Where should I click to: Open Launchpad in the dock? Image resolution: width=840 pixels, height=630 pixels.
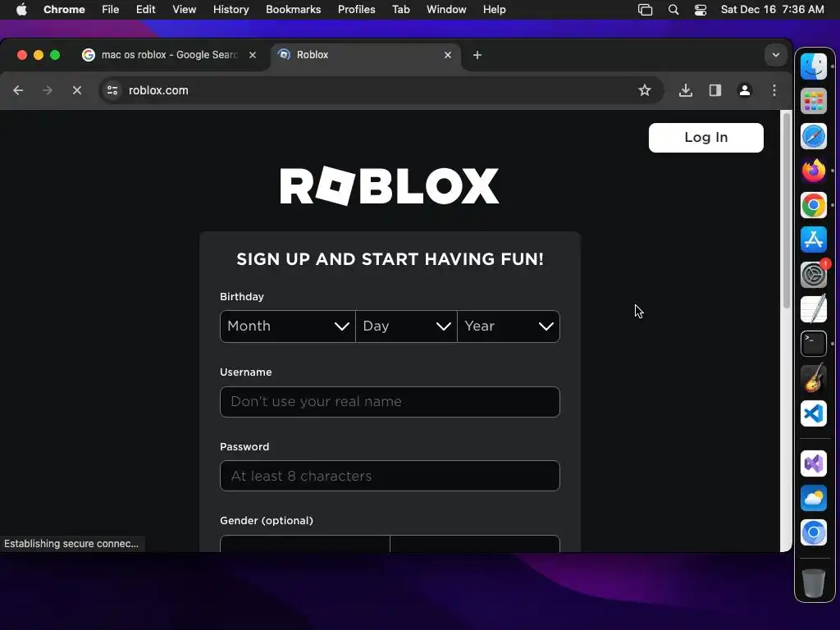pos(813,101)
